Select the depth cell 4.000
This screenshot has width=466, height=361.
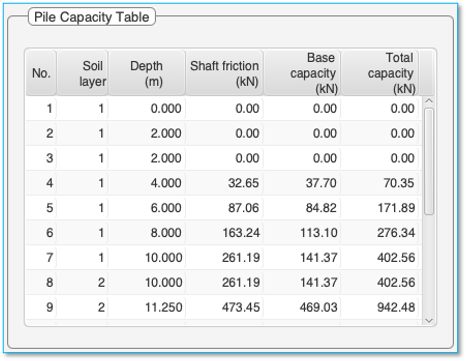click(x=147, y=183)
